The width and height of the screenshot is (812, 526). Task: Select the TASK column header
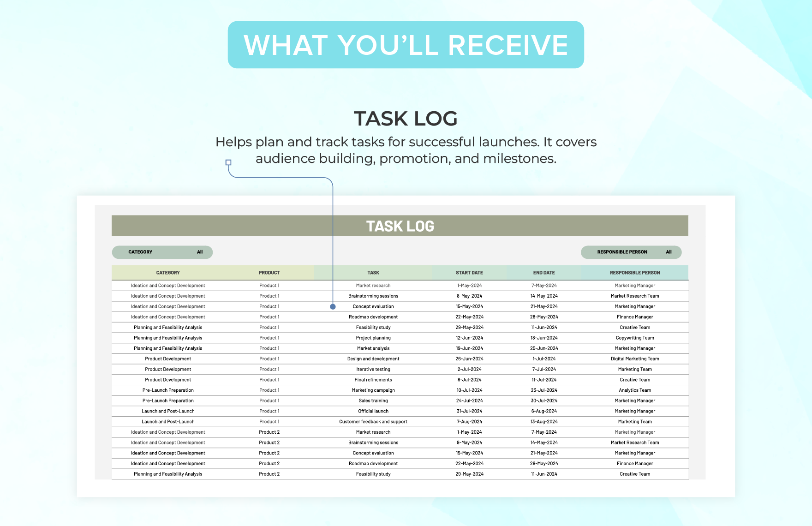tap(373, 273)
